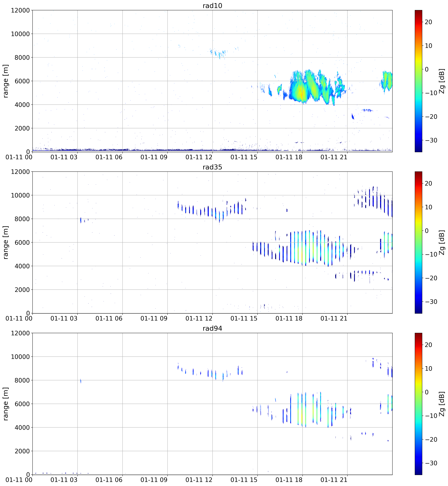Click the 6000 y-tick in rad10 panel
The width and height of the screenshot is (448, 486).
pos(22,81)
